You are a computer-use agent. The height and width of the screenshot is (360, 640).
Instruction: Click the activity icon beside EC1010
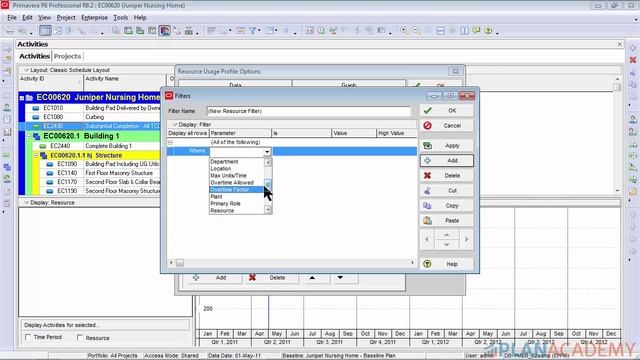click(36, 108)
